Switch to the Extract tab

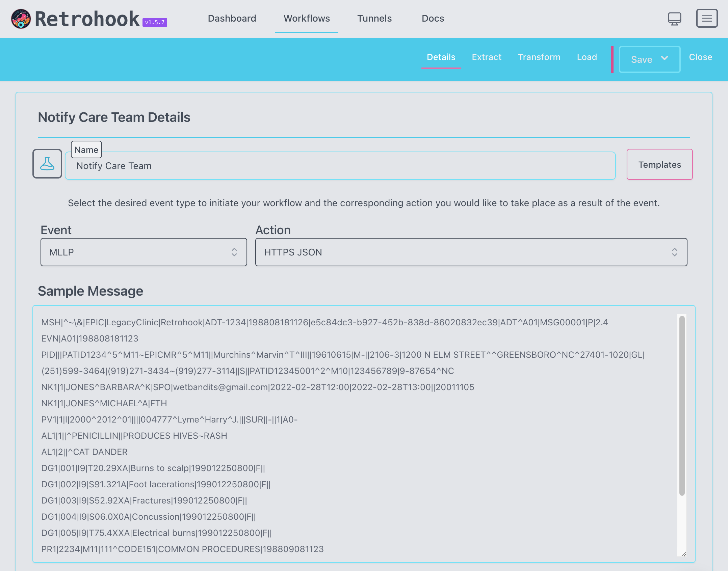tap(487, 57)
